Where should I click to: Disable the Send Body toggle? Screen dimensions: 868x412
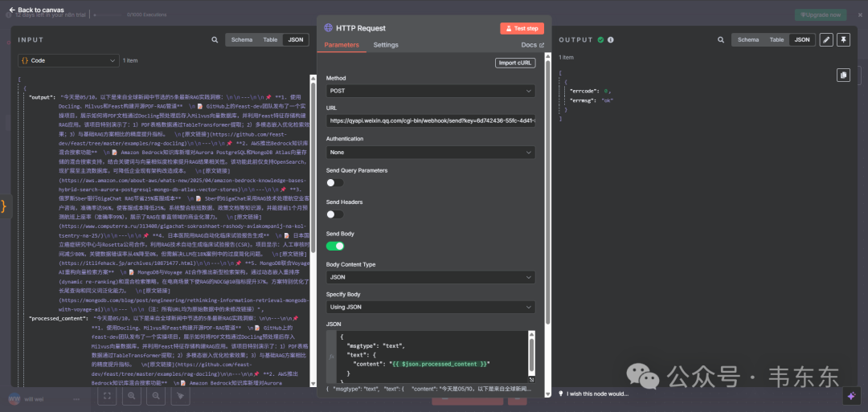pyautogui.click(x=335, y=246)
